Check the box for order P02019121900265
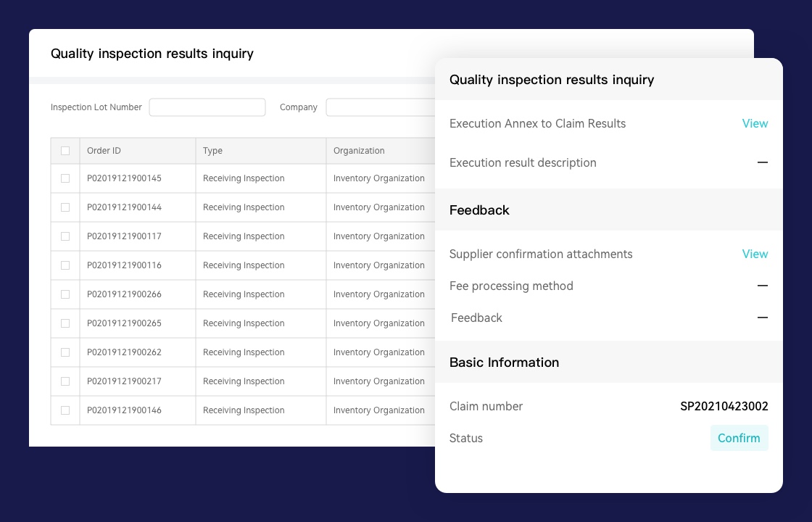 coord(65,323)
